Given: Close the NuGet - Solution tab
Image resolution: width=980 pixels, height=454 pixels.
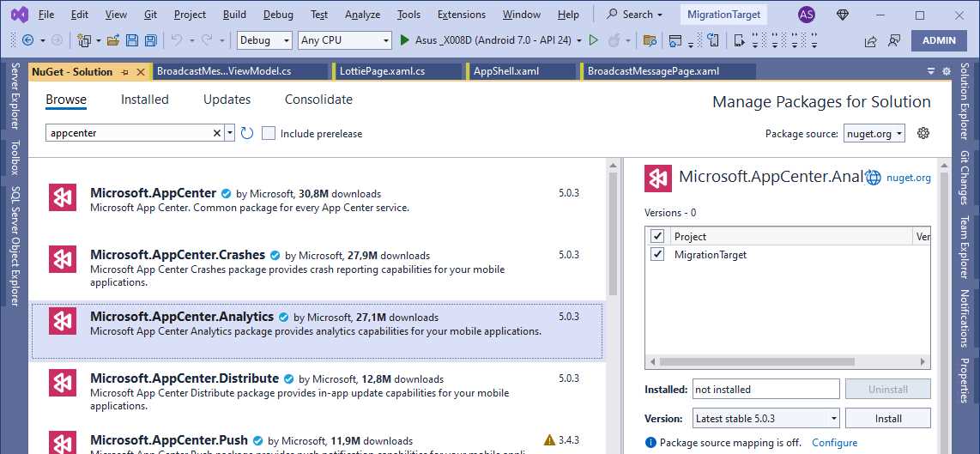Looking at the screenshot, I should [141, 72].
